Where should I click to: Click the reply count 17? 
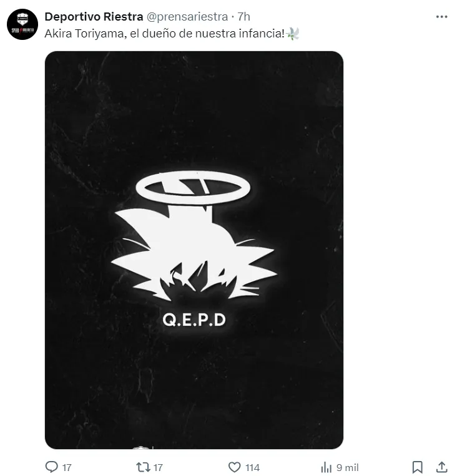(x=67, y=467)
